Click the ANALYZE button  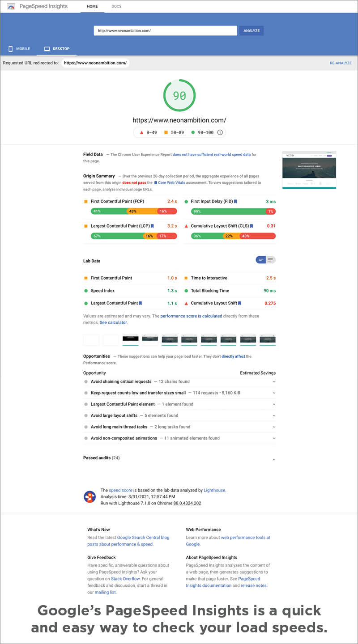251,30
